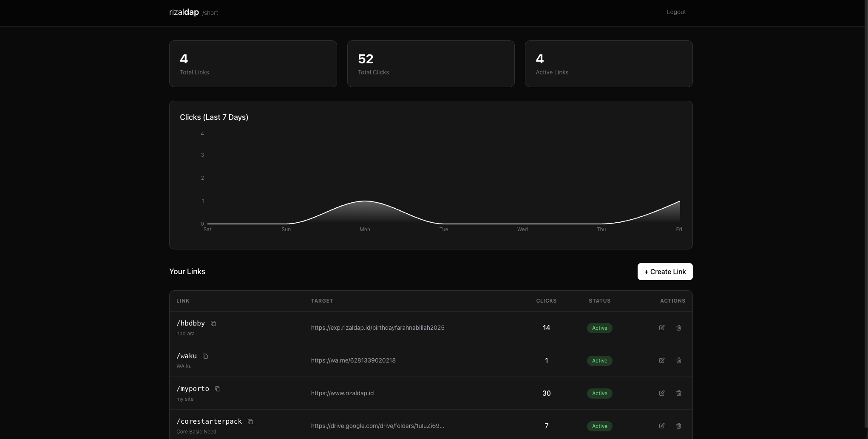Click the Active badge for /myporto
Screen dimensions: 868x439
pyautogui.click(x=599, y=394)
